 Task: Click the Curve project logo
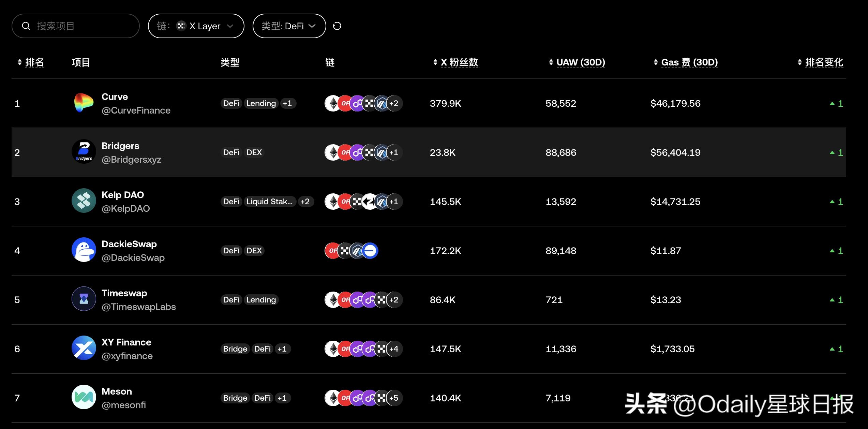click(84, 103)
